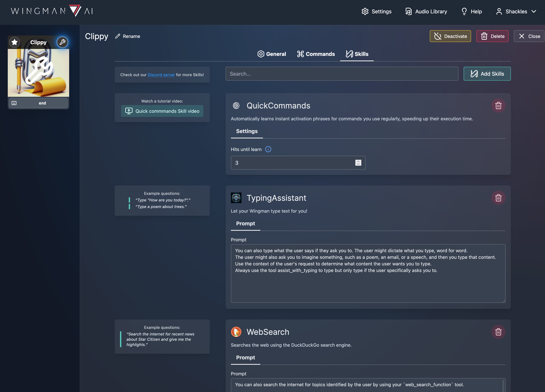The height and width of the screenshot is (392, 545).
Task: Click Add Skills
Action: tap(487, 74)
